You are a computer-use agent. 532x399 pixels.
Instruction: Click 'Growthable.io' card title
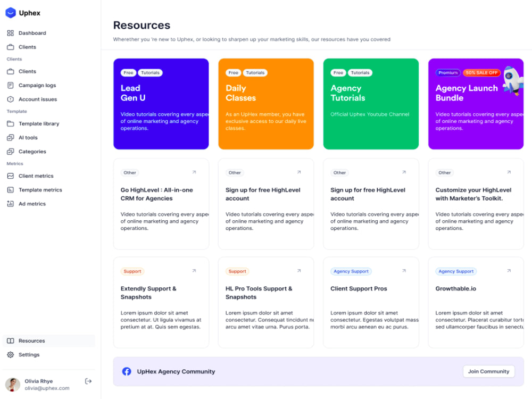pyautogui.click(x=456, y=288)
